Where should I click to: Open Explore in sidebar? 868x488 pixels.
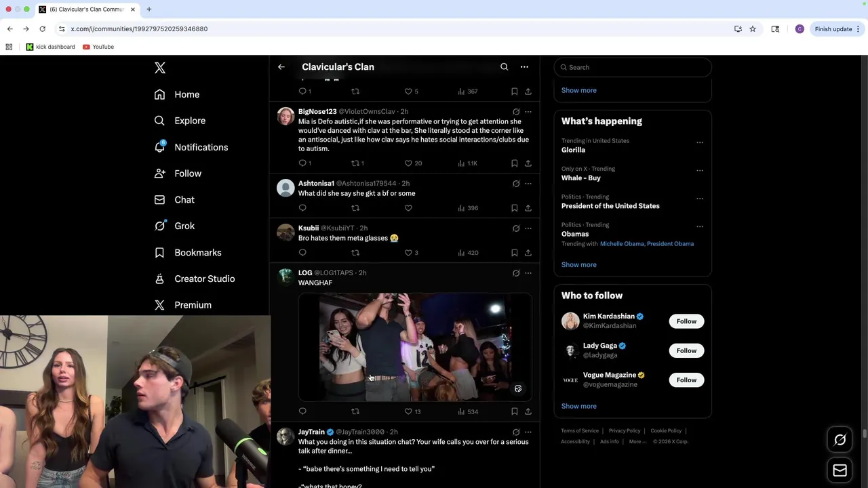[180, 121]
